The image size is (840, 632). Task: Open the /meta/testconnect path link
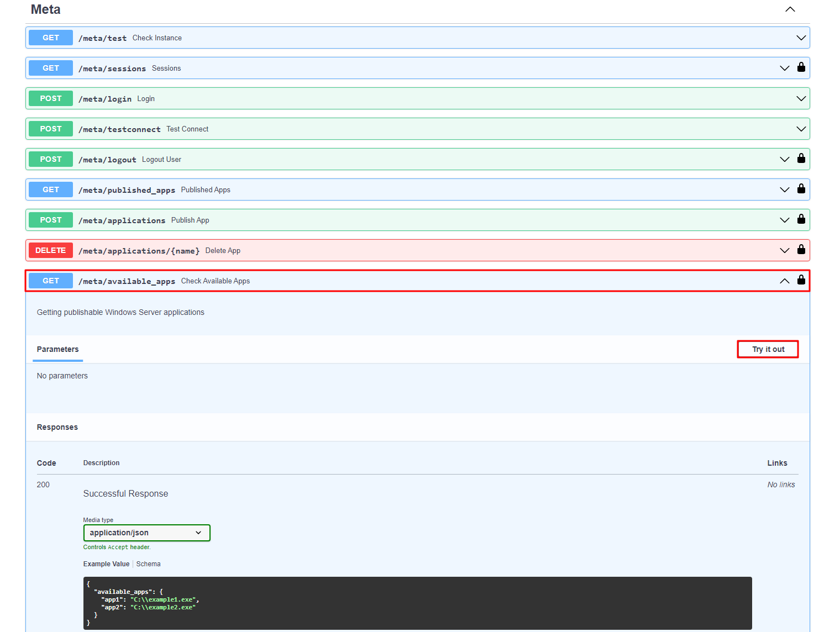[119, 129]
